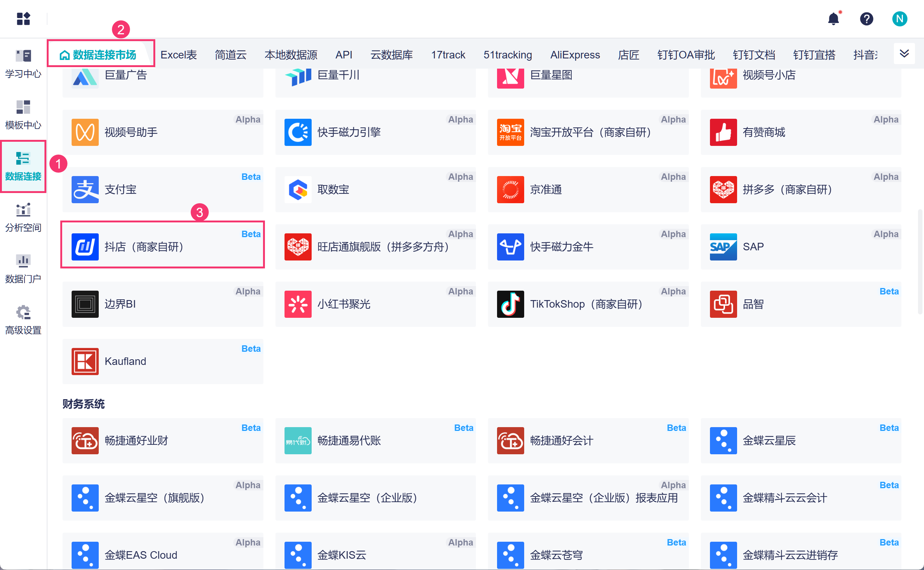Click the SAP logo icon
This screenshot has height=570, width=924.
click(x=724, y=247)
